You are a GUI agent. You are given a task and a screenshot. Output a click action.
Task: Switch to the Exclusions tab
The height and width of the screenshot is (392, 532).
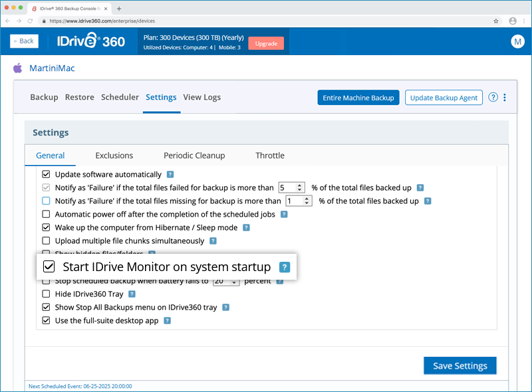[x=114, y=155]
